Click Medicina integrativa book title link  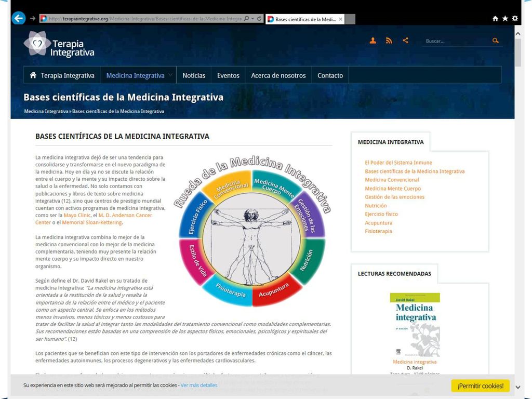[x=415, y=362]
